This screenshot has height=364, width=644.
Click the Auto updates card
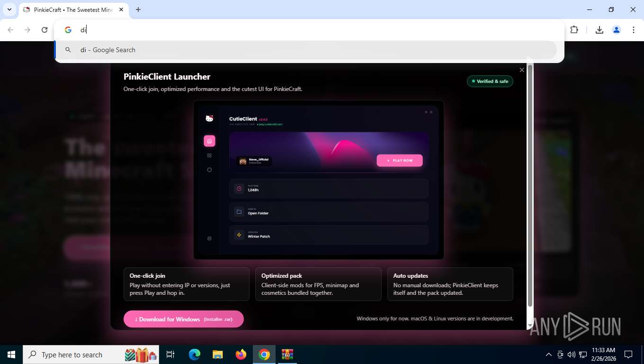click(450, 284)
